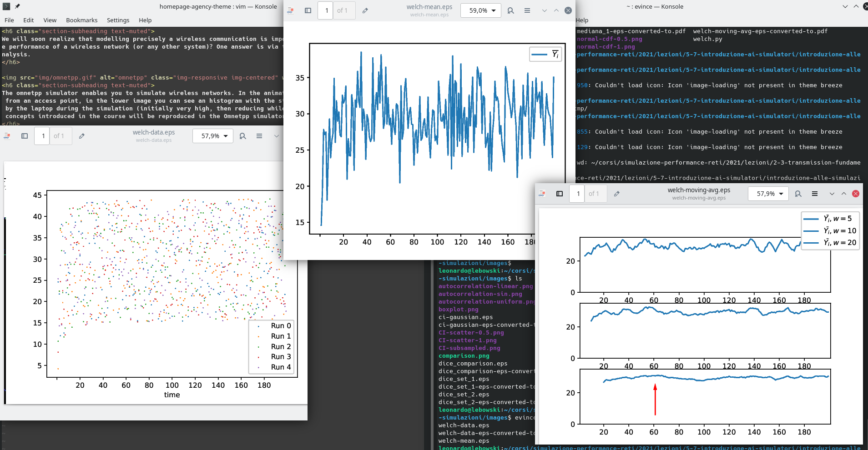Open Edit menu in vim Konsole
This screenshot has height=450, width=868.
click(x=29, y=20)
